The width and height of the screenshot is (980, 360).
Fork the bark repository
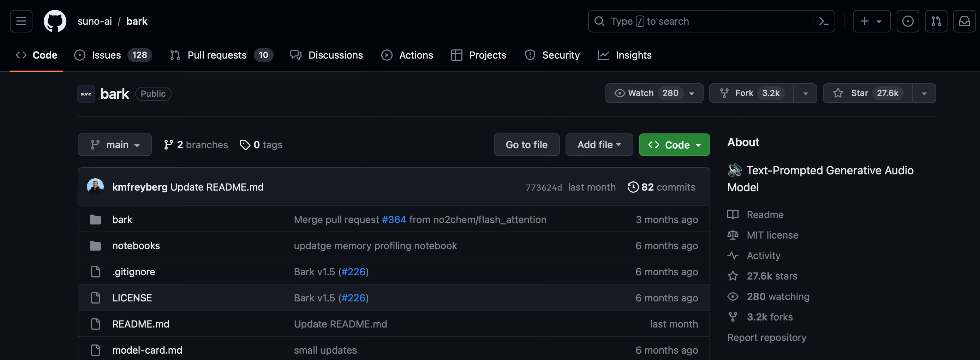tap(751, 93)
